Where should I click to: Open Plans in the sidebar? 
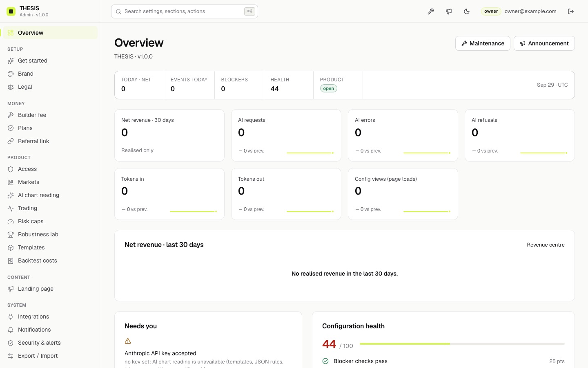pos(51,128)
